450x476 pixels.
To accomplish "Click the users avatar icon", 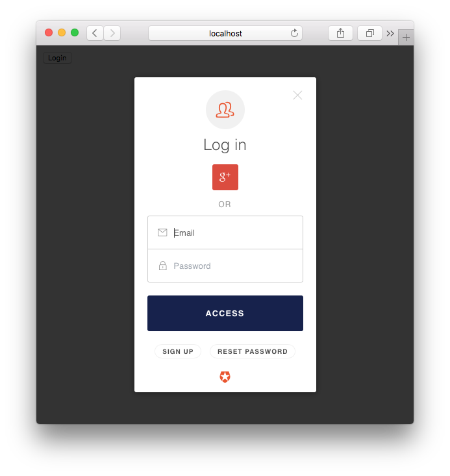I will pos(225,110).
